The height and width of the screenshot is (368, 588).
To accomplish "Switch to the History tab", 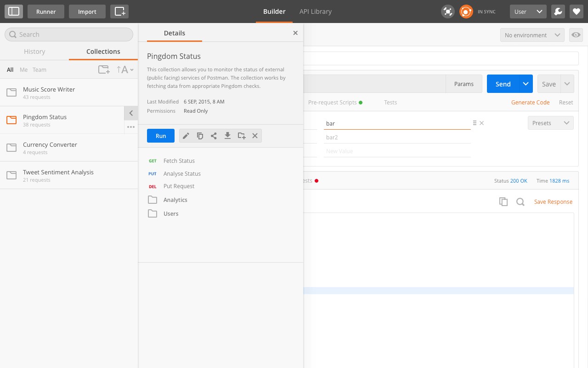I will click(34, 52).
